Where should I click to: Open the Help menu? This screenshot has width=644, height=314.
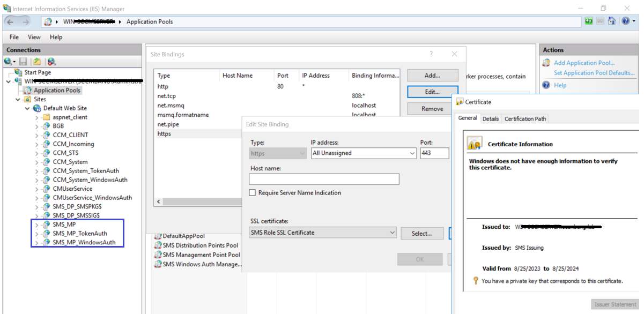56,38
